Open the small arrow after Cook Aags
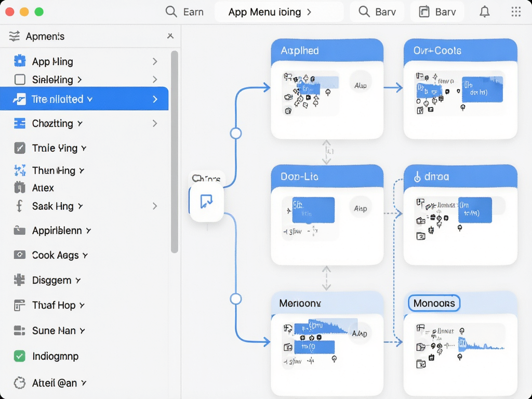The width and height of the screenshot is (532, 399). point(85,255)
